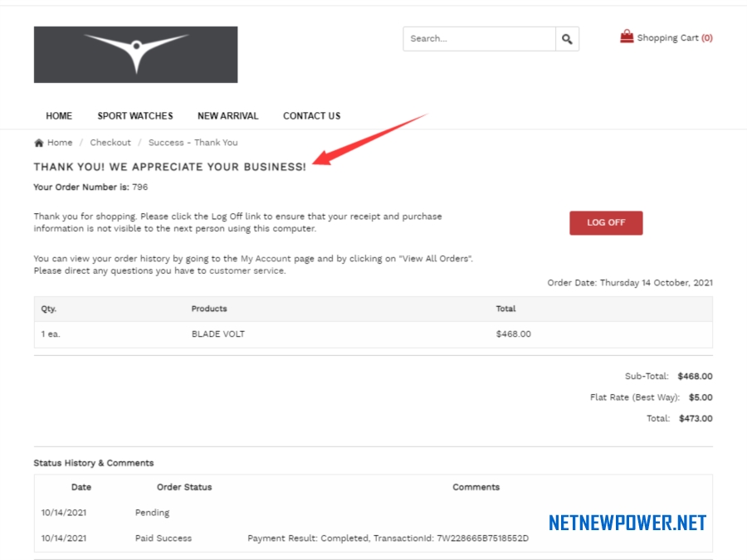This screenshot has width=747, height=560.
Task: Click the Thank You heading text
Action: tap(169, 167)
